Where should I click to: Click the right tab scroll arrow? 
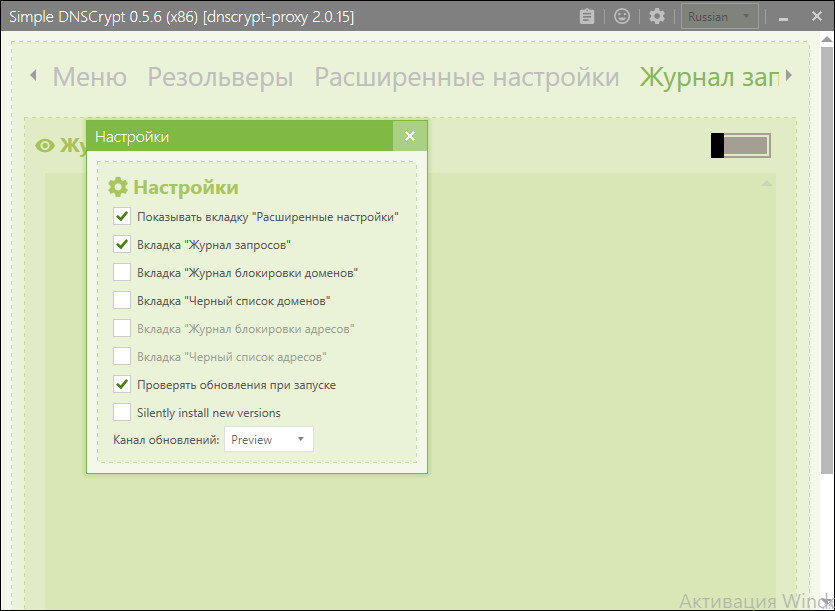click(789, 76)
